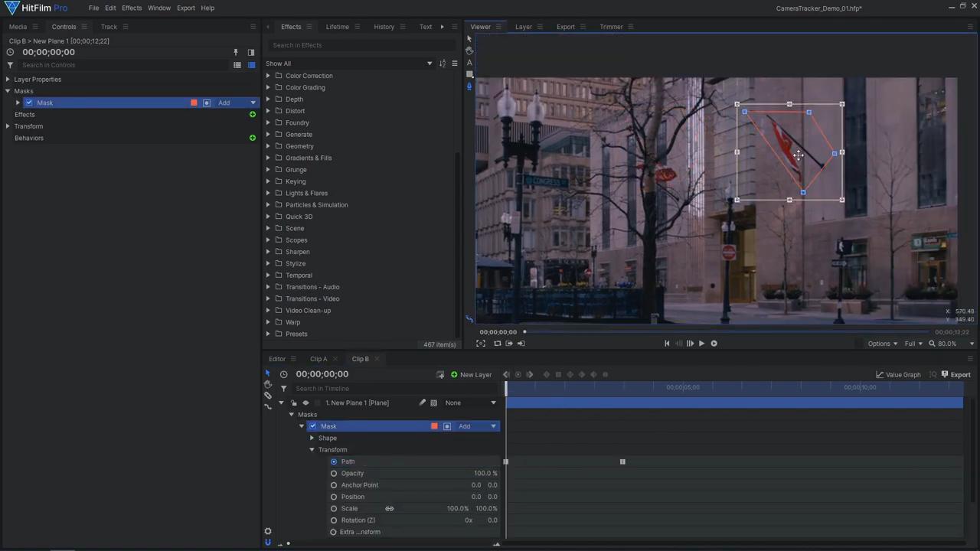Expand the Color Correction effects folder
Viewport: 980px width, 551px height.
[x=268, y=76]
